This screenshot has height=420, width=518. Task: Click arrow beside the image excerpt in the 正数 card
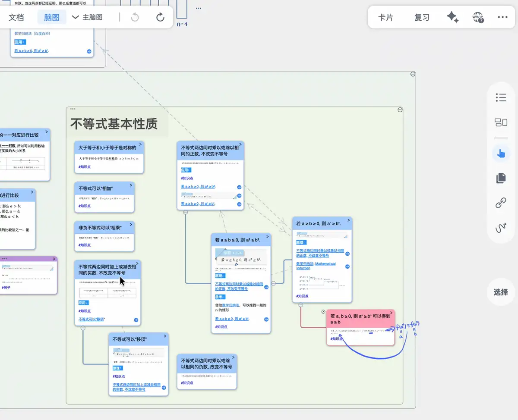pyautogui.click(x=239, y=196)
